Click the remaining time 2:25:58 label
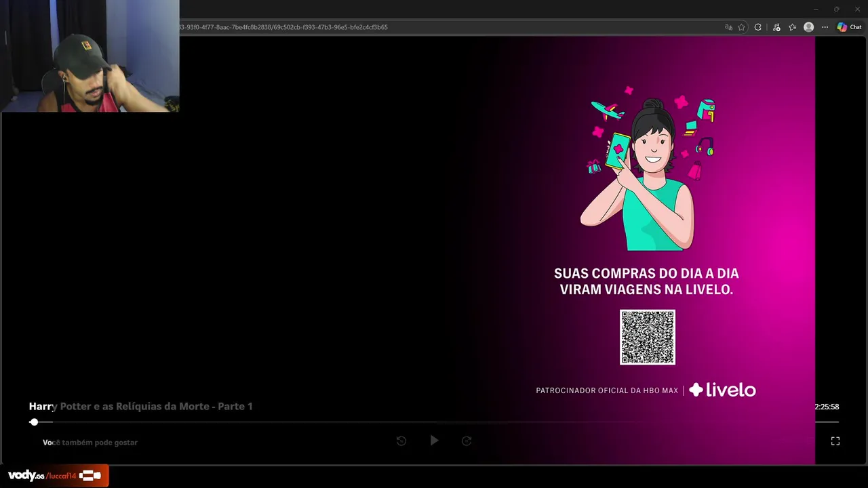 pyautogui.click(x=827, y=407)
